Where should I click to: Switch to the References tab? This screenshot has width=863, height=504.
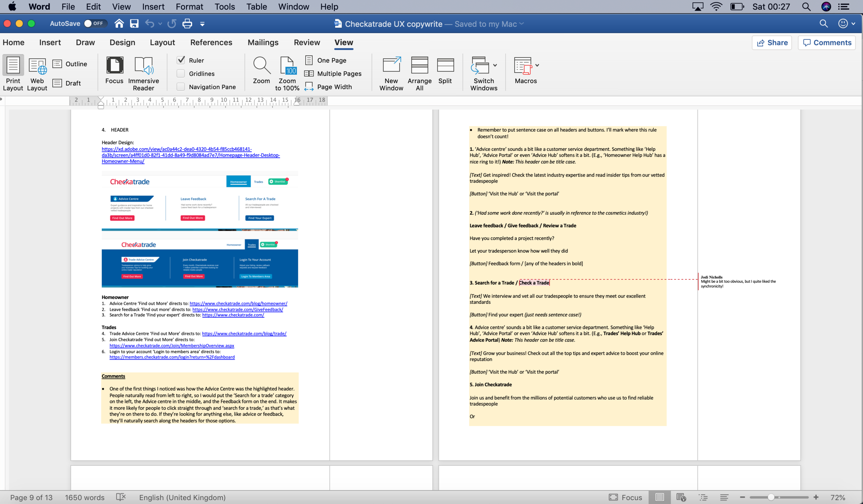coord(211,42)
